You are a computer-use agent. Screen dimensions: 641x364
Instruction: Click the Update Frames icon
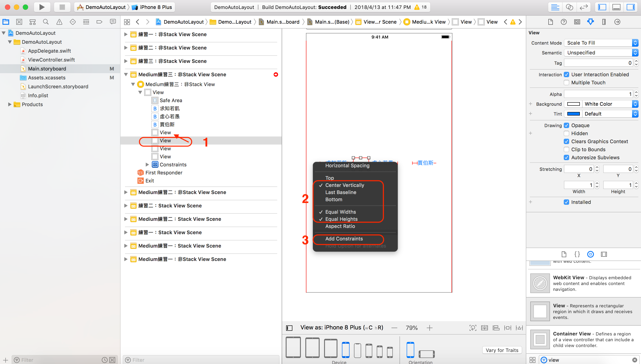(x=473, y=328)
